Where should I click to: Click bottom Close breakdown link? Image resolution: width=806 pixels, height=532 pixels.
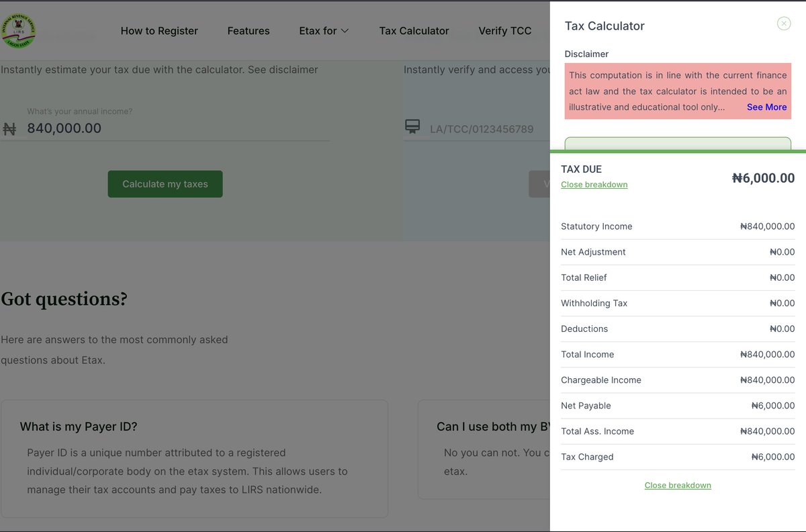(678, 485)
